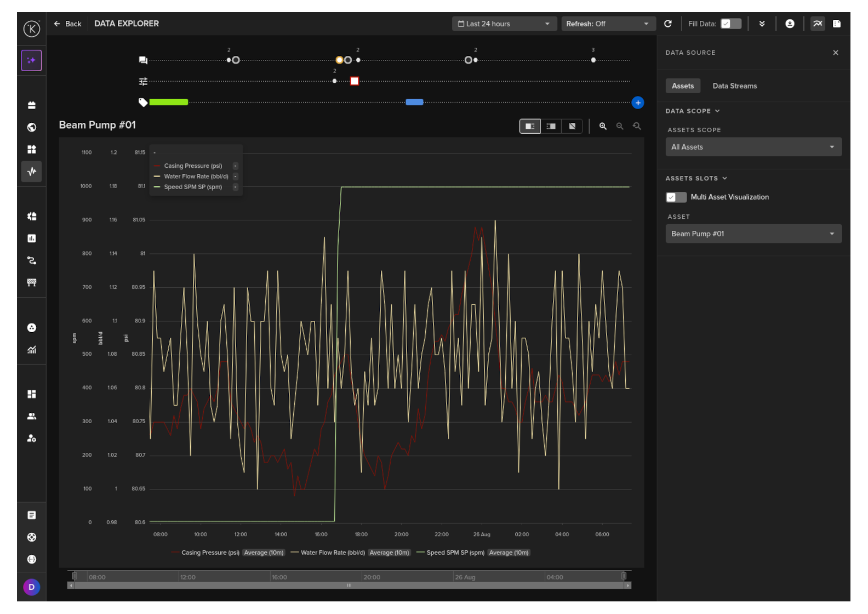Click the refresh data icon

coord(667,24)
